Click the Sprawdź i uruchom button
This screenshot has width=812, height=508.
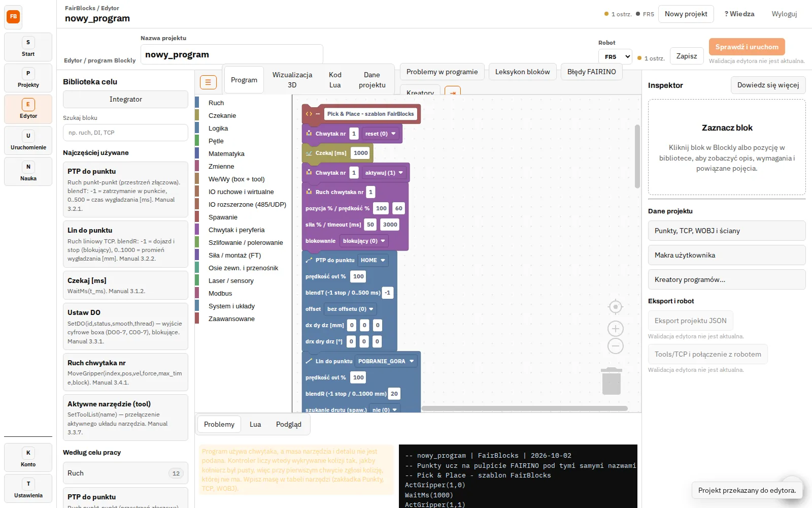pos(747,47)
